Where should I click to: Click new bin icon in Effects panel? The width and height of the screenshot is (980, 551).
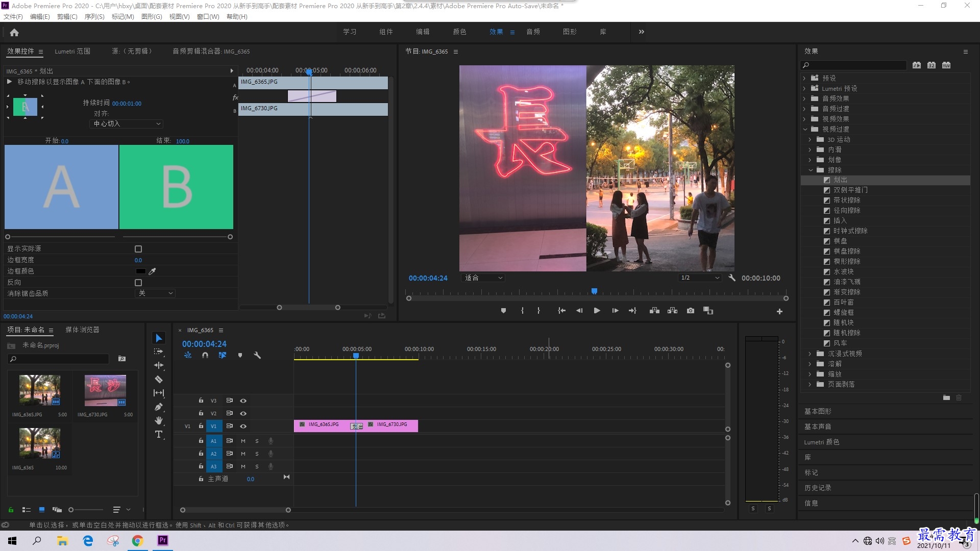pyautogui.click(x=946, y=398)
